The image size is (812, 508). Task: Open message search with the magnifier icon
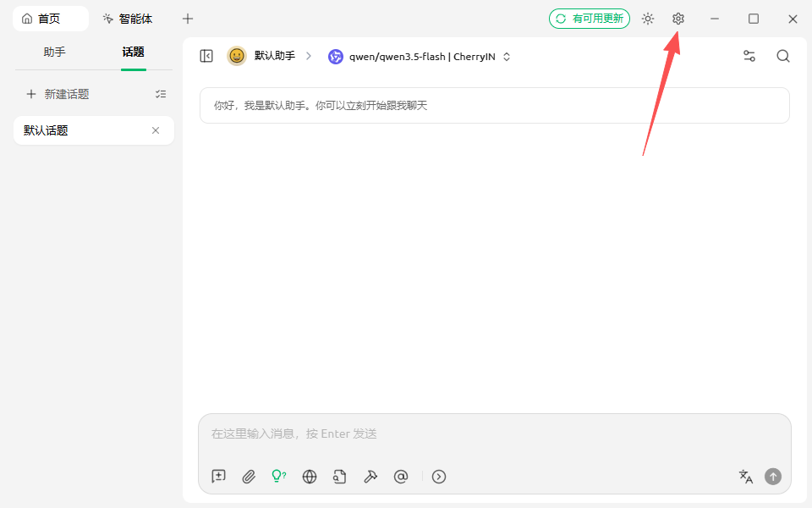(782, 56)
